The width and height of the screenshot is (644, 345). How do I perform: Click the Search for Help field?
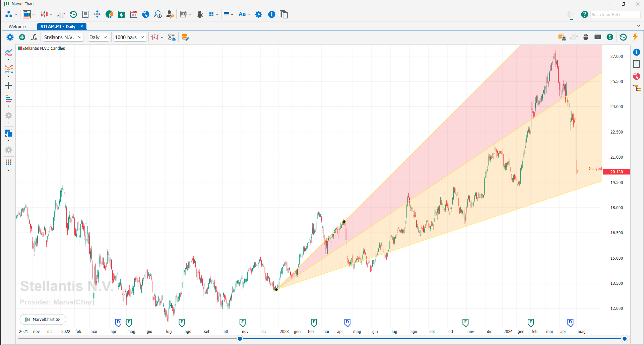coord(615,14)
